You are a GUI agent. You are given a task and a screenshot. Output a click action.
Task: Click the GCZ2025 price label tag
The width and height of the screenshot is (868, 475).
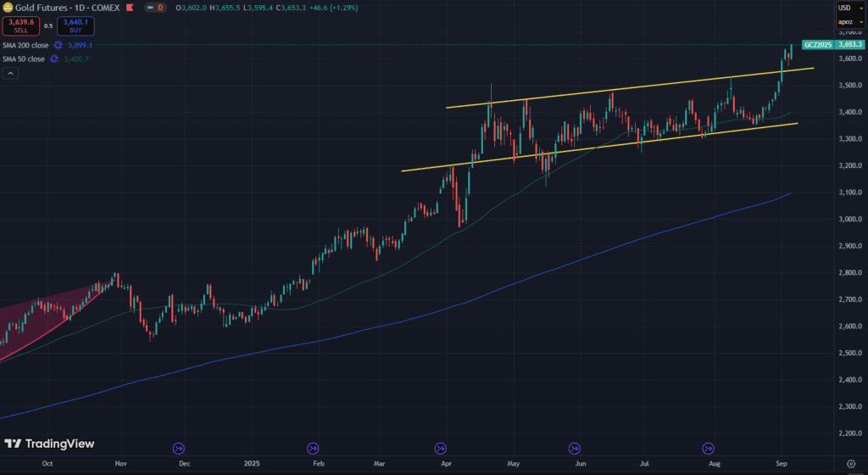(x=817, y=44)
